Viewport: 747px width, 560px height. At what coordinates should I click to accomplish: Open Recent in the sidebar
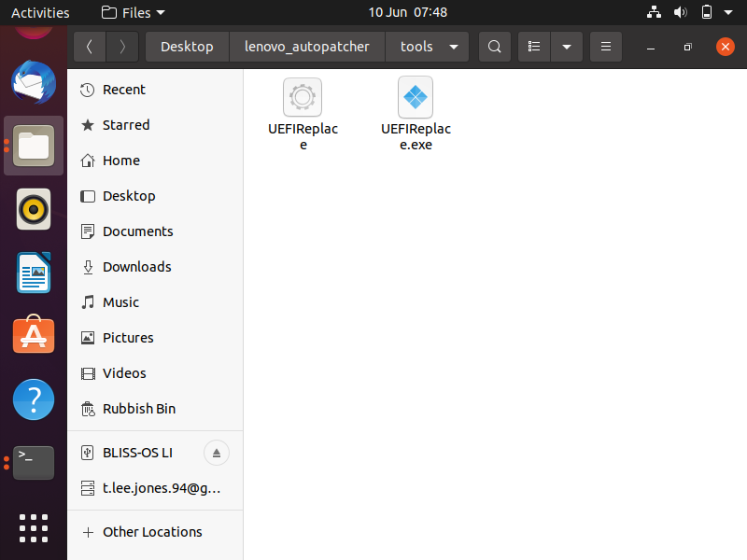pyautogui.click(x=155, y=90)
